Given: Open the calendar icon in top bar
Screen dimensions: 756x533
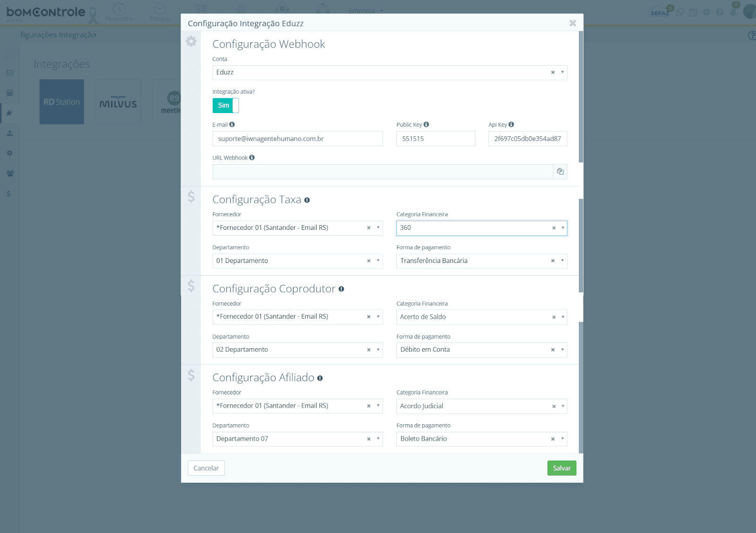Looking at the screenshot, I should pyautogui.click(x=693, y=12).
